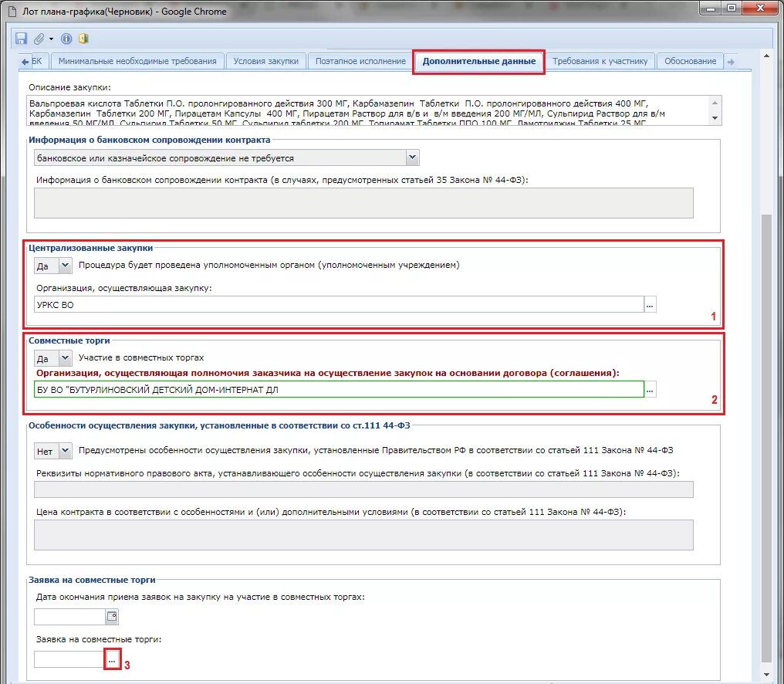The image size is (784, 684).
Task: Expand the paperclip attachment dropdown arrow
Action: pyautogui.click(x=50, y=39)
